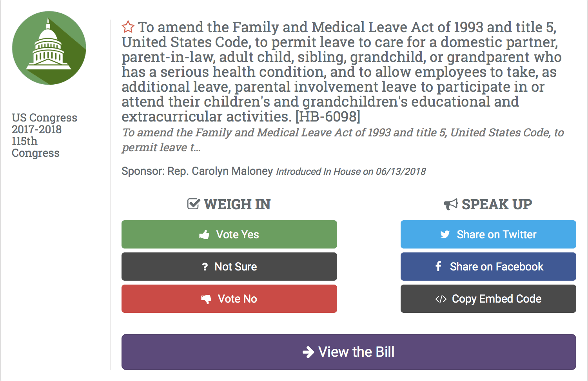Click the star icon to favorite bill
Image resolution: width=588 pixels, height=381 pixels.
click(128, 27)
